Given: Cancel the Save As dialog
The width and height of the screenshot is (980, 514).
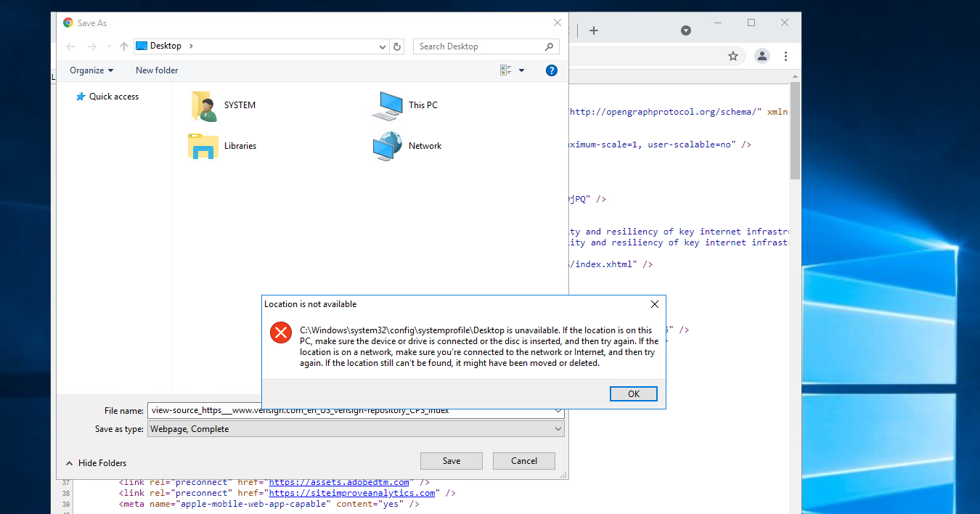Looking at the screenshot, I should [523, 461].
